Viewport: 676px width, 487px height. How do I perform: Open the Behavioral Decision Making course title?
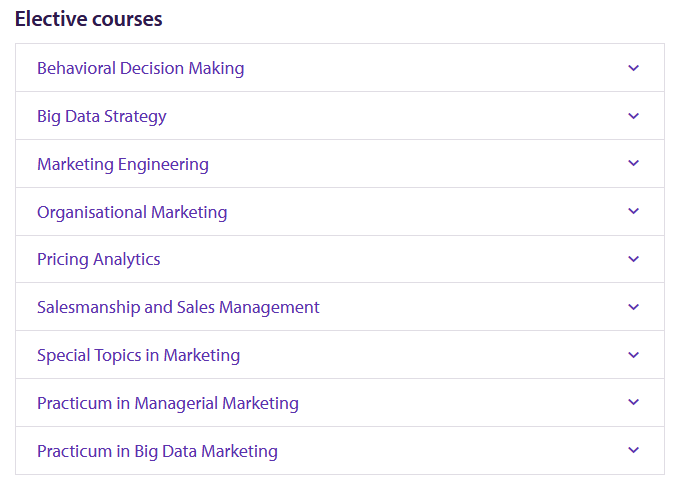pyautogui.click(x=140, y=68)
